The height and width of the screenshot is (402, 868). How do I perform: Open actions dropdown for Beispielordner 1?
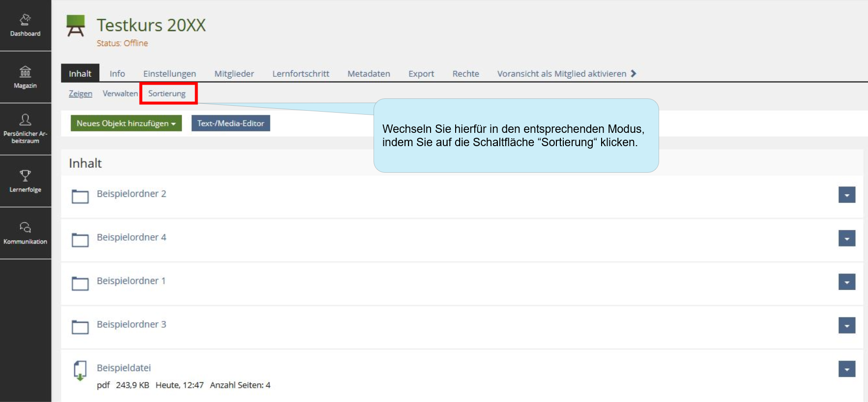click(x=847, y=282)
